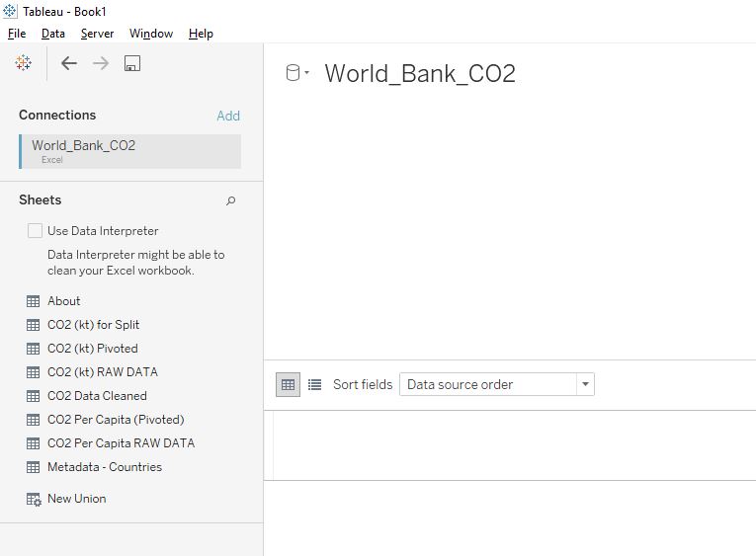Search sheets using the magnifier icon

coord(231,200)
